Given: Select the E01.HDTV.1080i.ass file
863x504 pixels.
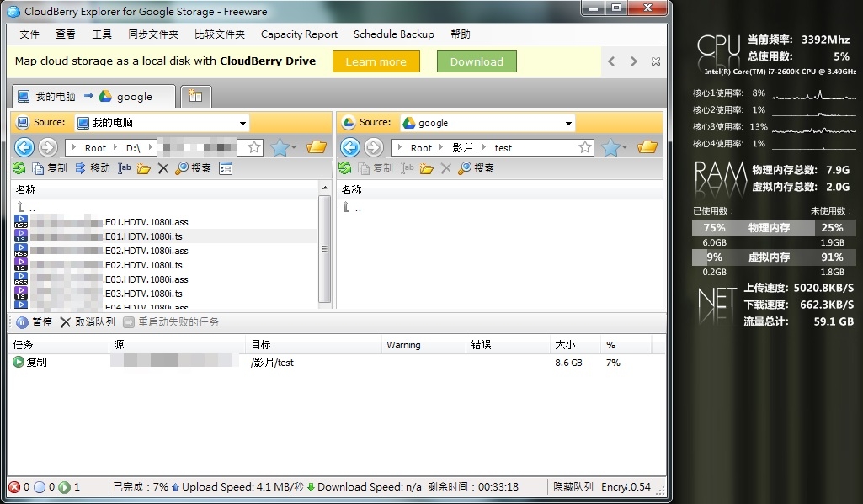Looking at the screenshot, I should coord(164,222).
